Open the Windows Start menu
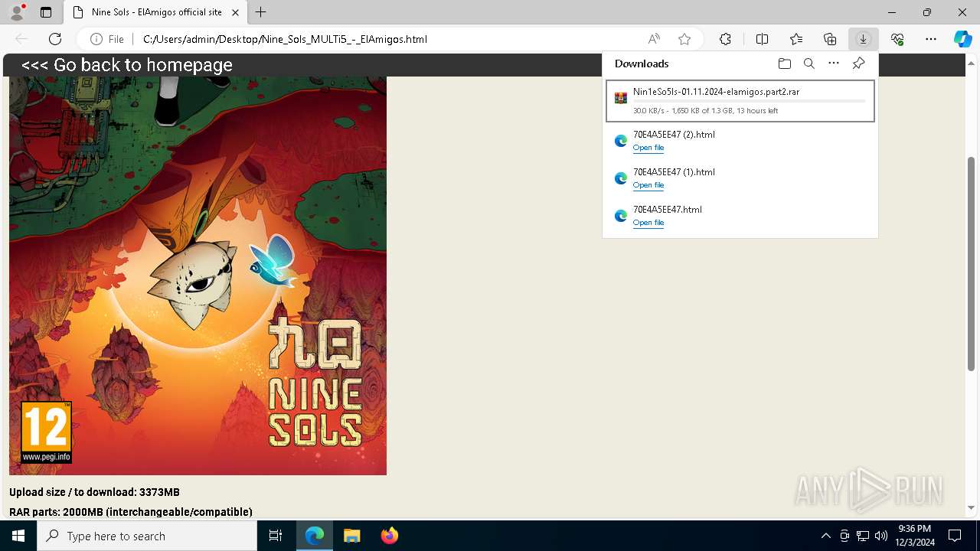 pos(18,536)
